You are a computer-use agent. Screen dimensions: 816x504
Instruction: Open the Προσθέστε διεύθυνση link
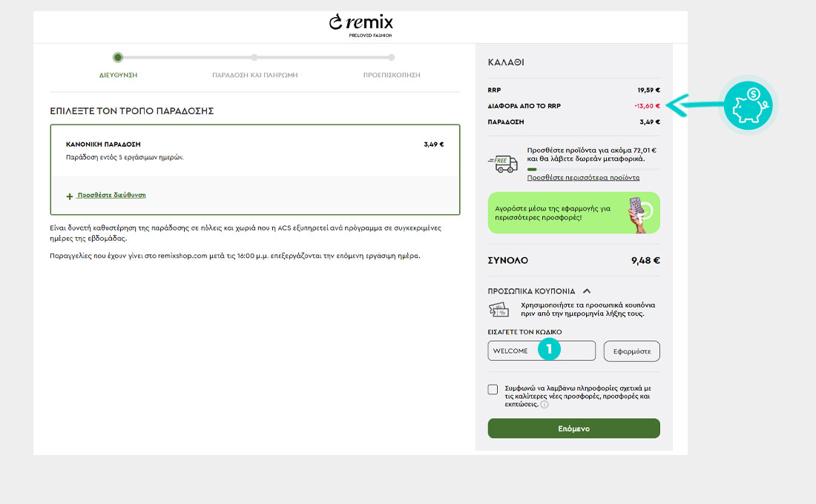click(111, 196)
